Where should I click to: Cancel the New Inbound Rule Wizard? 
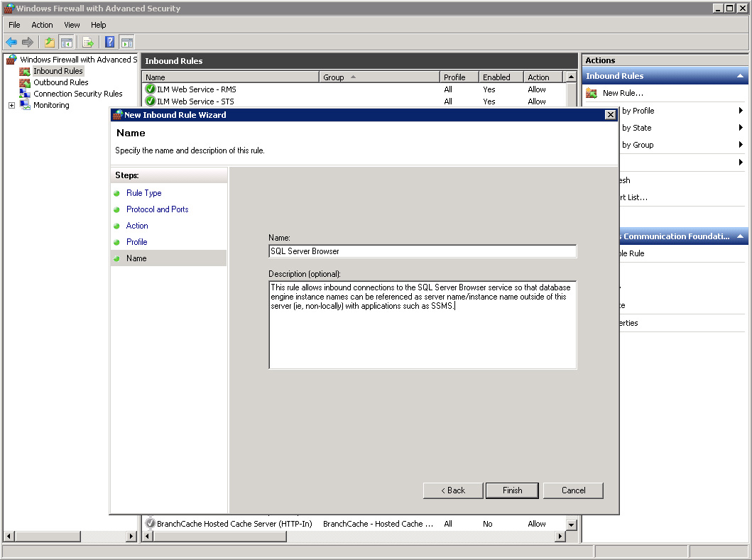(573, 490)
